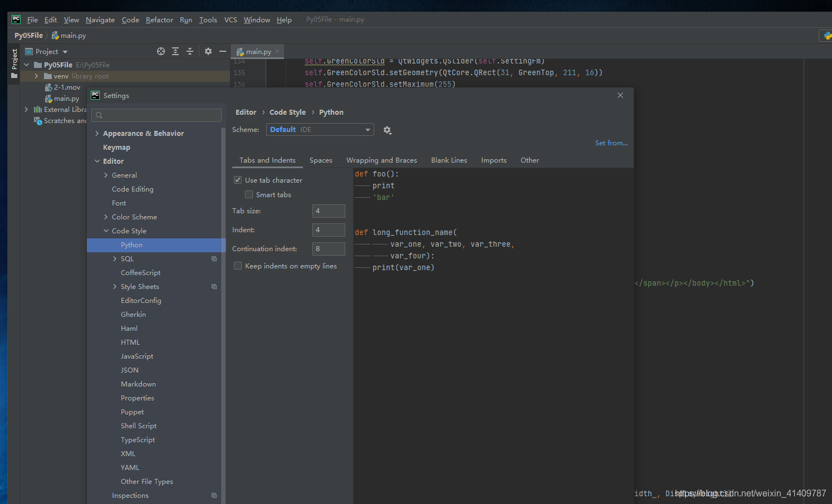The height and width of the screenshot is (504, 832).
Task: Click the Project tool window sidebar button
Action: tap(14, 63)
